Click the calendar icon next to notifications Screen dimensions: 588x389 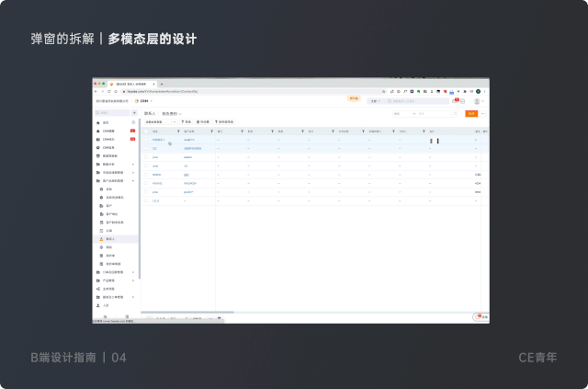pyautogui.click(x=462, y=101)
